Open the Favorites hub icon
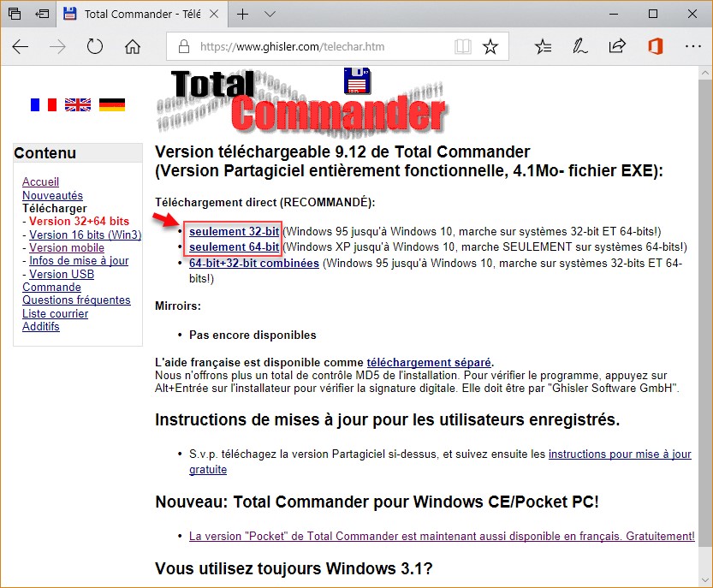Screen dimensions: 713x588 click(x=543, y=46)
